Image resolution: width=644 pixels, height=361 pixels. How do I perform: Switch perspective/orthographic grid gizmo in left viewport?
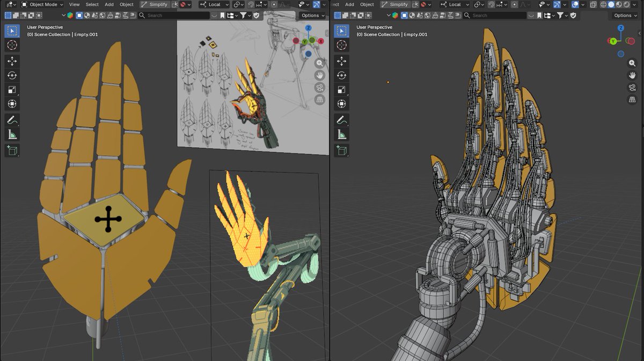pyautogui.click(x=319, y=100)
